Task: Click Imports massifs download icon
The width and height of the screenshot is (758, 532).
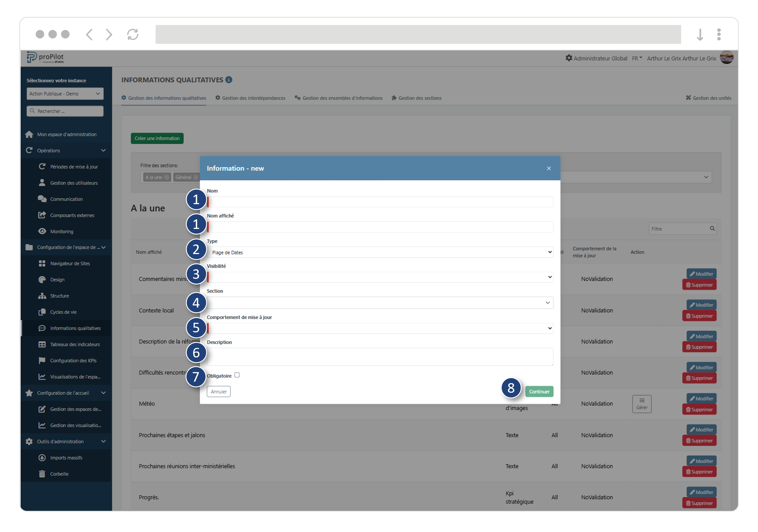Action: (x=42, y=458)
